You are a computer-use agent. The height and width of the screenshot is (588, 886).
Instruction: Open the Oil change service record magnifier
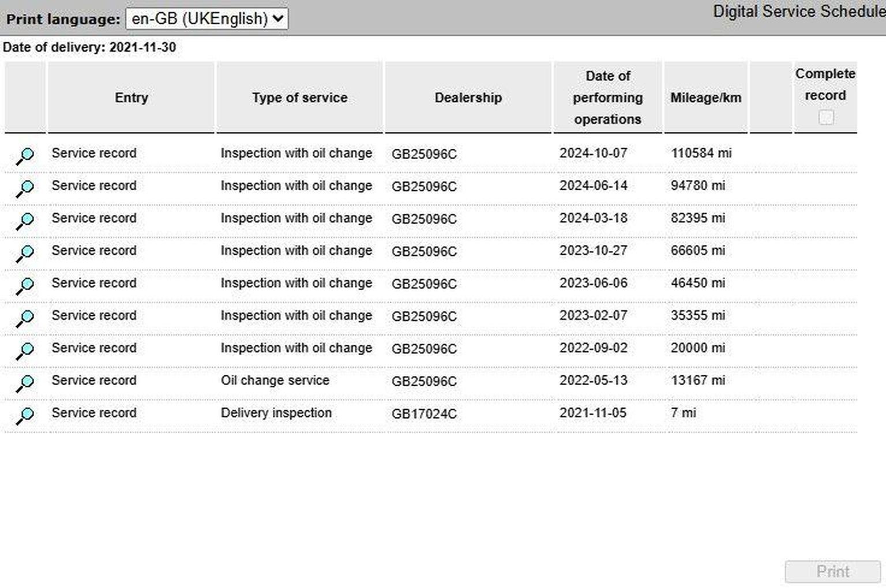point(25,383)
